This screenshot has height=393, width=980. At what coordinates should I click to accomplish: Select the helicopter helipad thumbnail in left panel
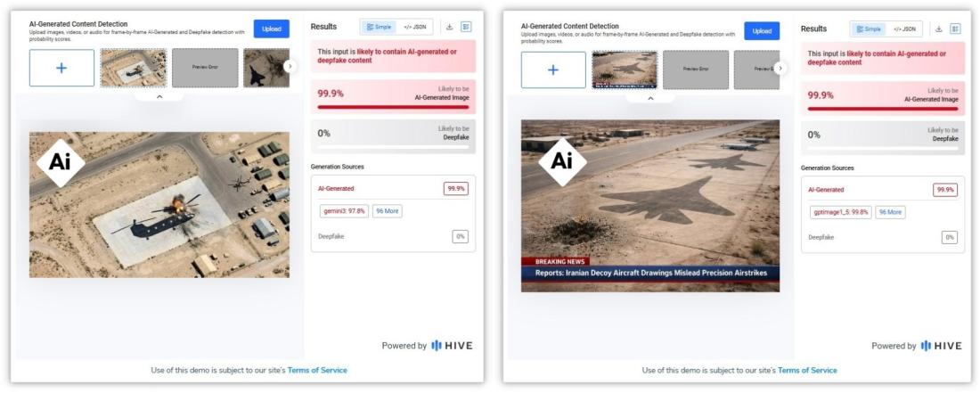click(133, 68)
